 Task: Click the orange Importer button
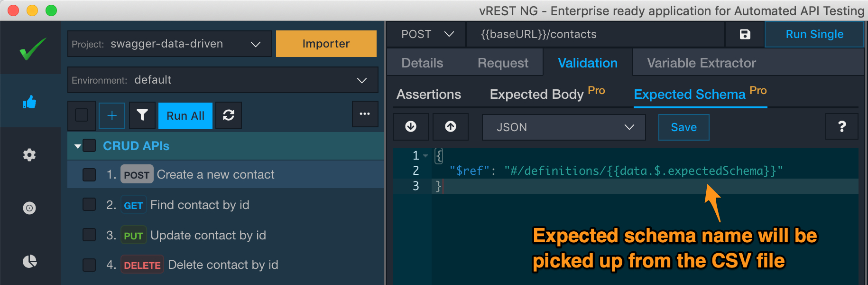click(x=326, y=44)
